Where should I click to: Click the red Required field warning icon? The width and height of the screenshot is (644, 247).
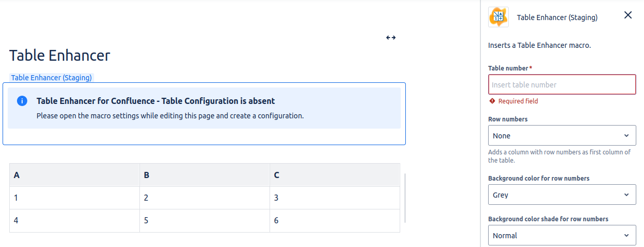492,101
